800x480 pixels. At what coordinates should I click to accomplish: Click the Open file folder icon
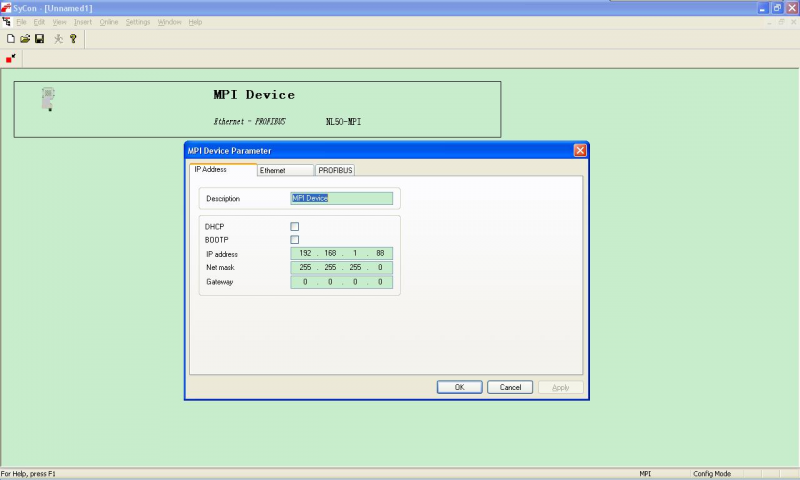pyautogui.click(x=25, y=39)
